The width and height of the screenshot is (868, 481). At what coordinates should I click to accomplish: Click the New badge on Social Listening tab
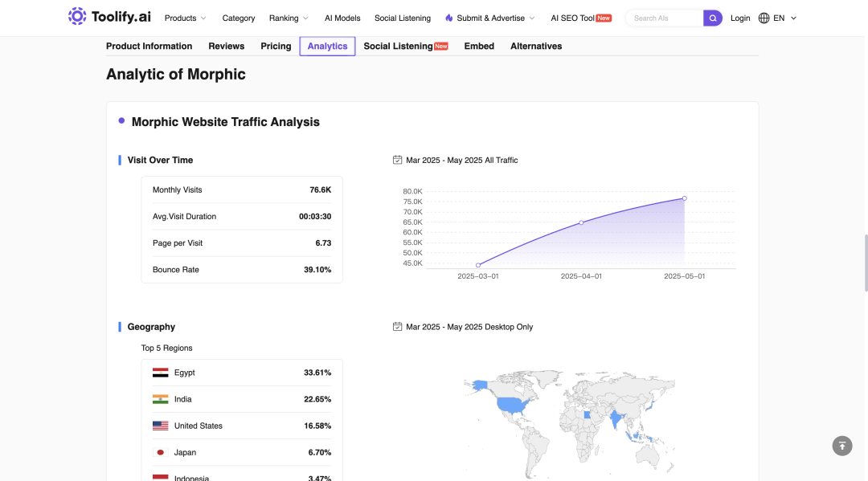[x=441, y=46]
